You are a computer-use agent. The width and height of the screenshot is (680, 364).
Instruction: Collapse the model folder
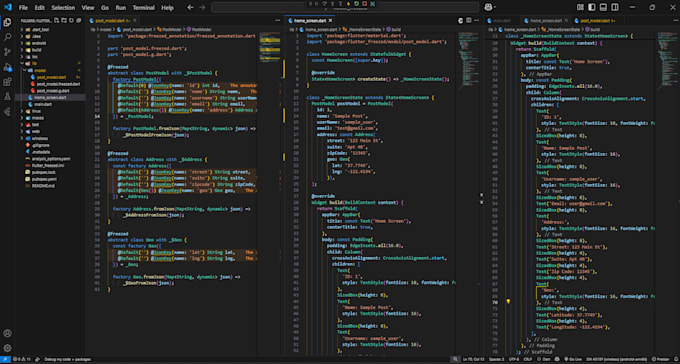[39, 70]
